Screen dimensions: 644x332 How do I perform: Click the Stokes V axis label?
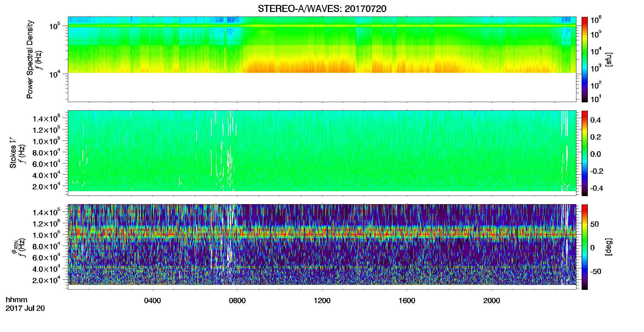point(13,153)
